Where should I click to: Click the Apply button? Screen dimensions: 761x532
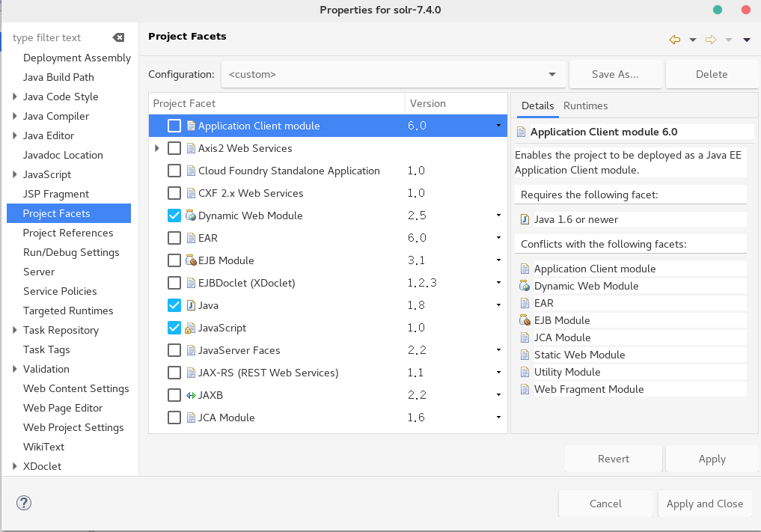pos(712,459)
